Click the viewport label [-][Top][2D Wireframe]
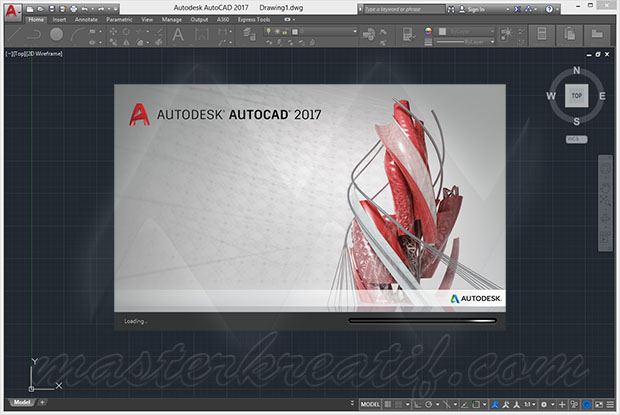The width and height of the screenshot is (620, 415). pos(34,54)
